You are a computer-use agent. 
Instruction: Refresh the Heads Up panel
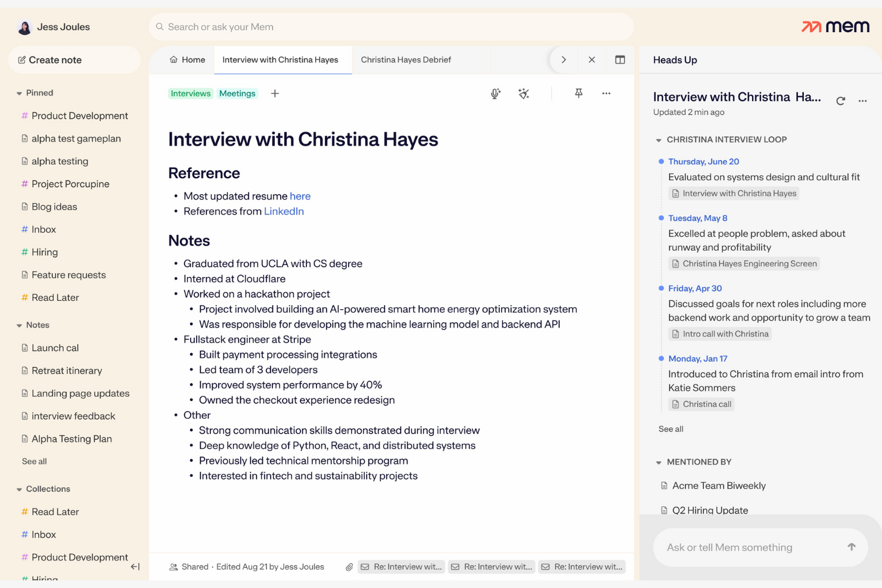(x=840, y=101)
